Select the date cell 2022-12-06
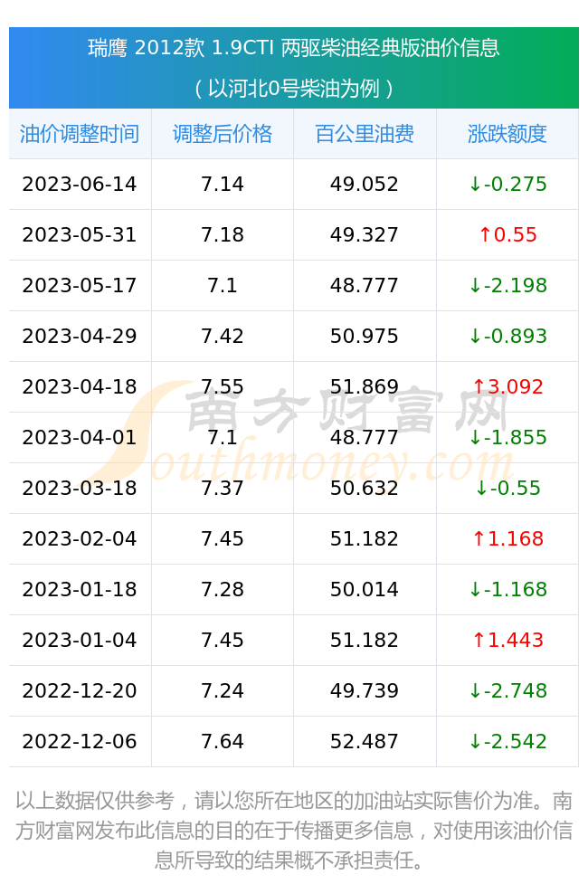 [x=80, y=742]
